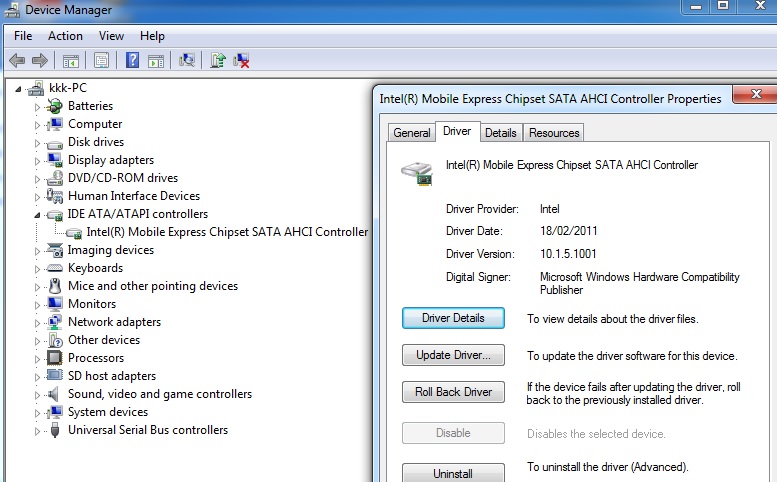This screenshot has width=777, height=482.
Task: Expand the SD host adapters node
Action: 37,377
